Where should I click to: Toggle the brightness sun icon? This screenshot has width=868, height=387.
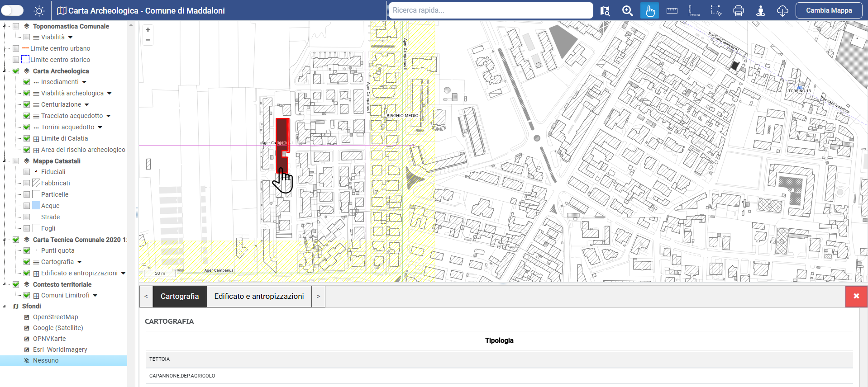(x=39, y=11)
